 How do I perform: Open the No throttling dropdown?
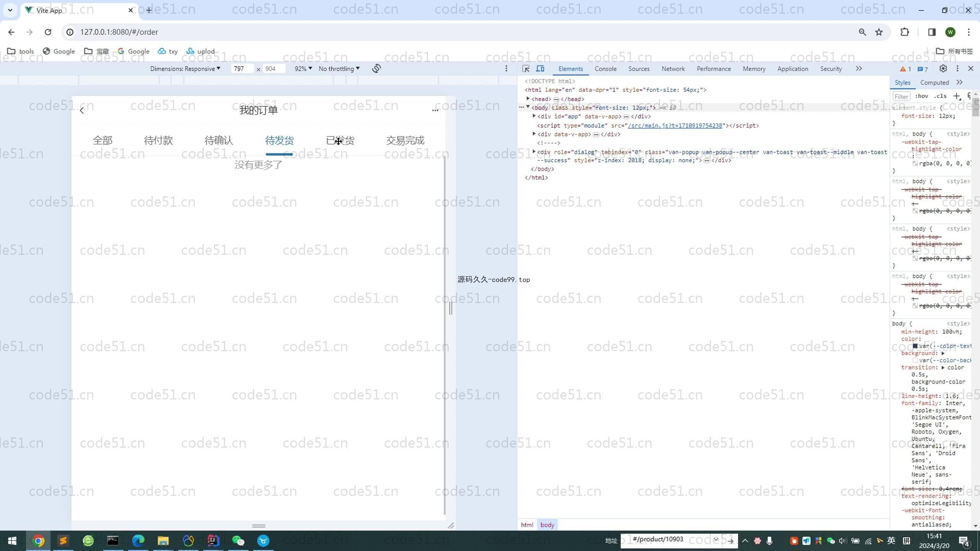[339, 68]
